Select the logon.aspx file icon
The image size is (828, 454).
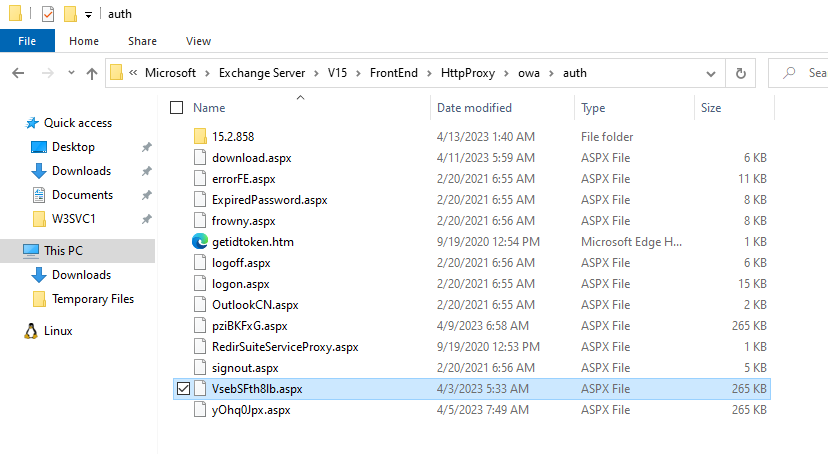200,283
